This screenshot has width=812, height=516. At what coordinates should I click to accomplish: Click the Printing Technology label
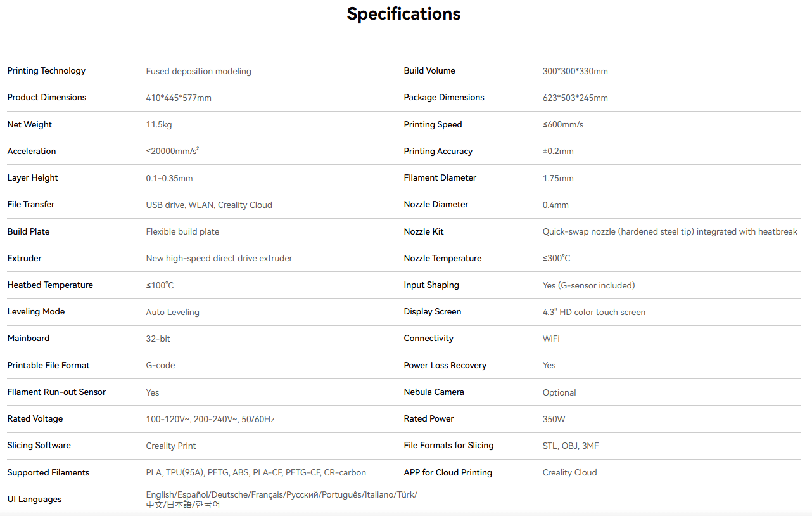coord(46,71)
